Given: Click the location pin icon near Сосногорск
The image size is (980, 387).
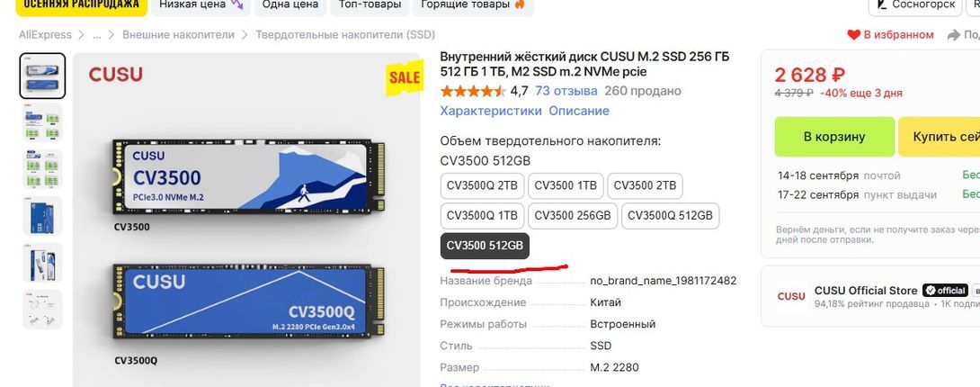Looking at the screenshot, I should (x=882, y=4).
